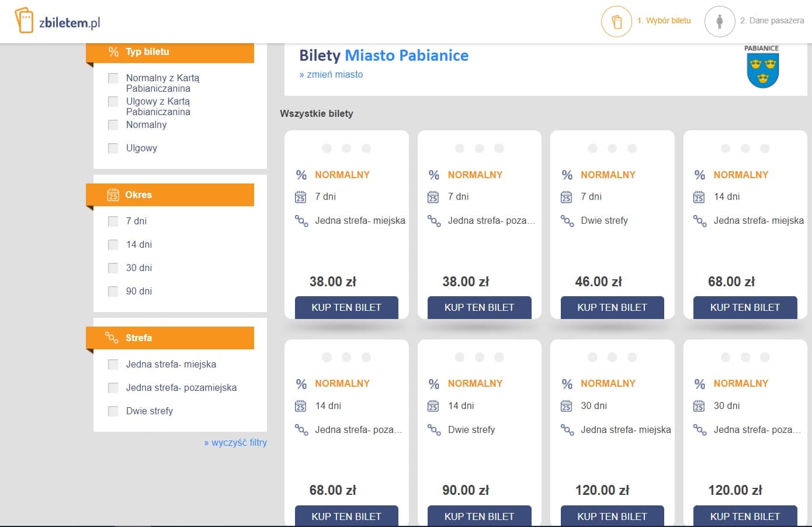The image size is (812, 527).
Task: Click the passenger icon for step 2
Action: tap(719, 22)
